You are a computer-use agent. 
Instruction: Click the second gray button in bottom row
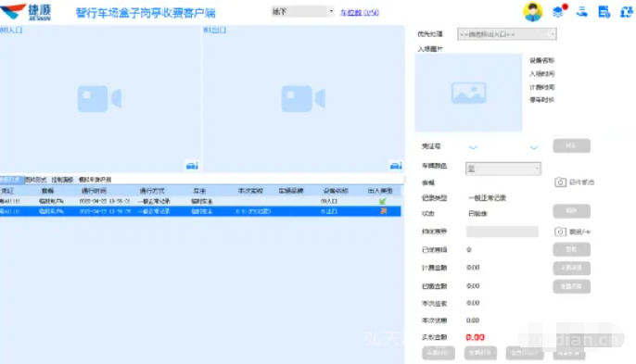[480, 353]
